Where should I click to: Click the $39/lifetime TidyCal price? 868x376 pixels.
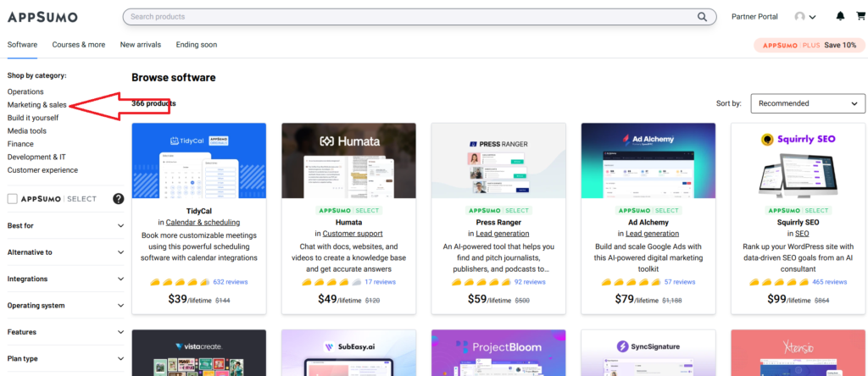click(189, 300)
